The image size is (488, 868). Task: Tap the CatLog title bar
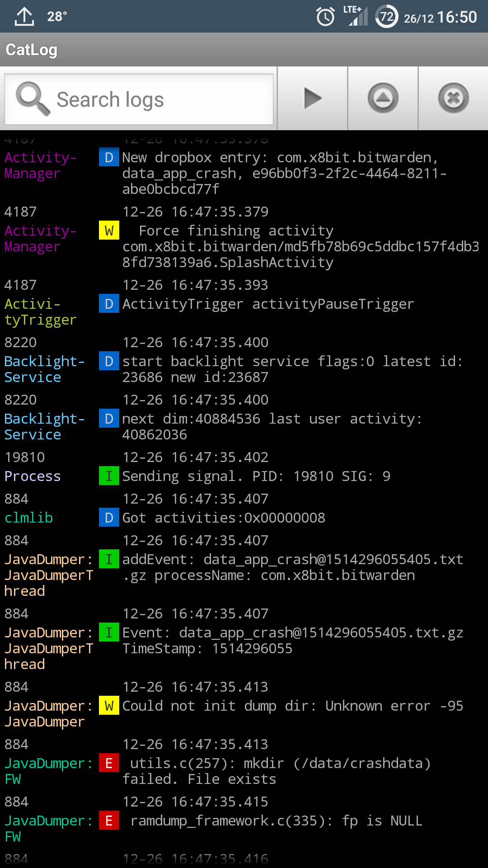pos(31,50)
